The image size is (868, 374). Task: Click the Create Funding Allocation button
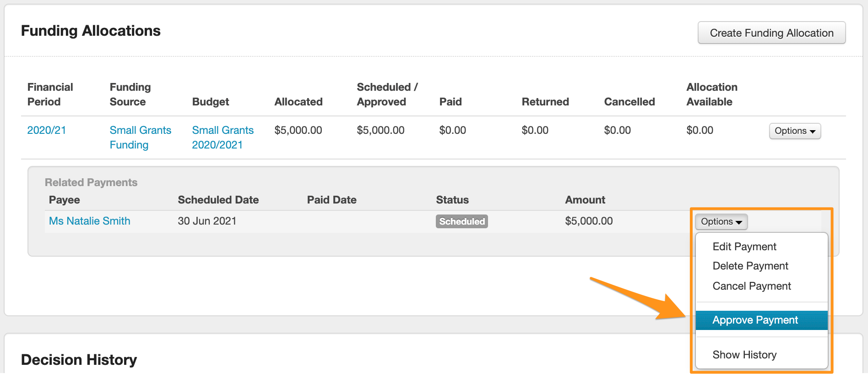pos(771,33)
